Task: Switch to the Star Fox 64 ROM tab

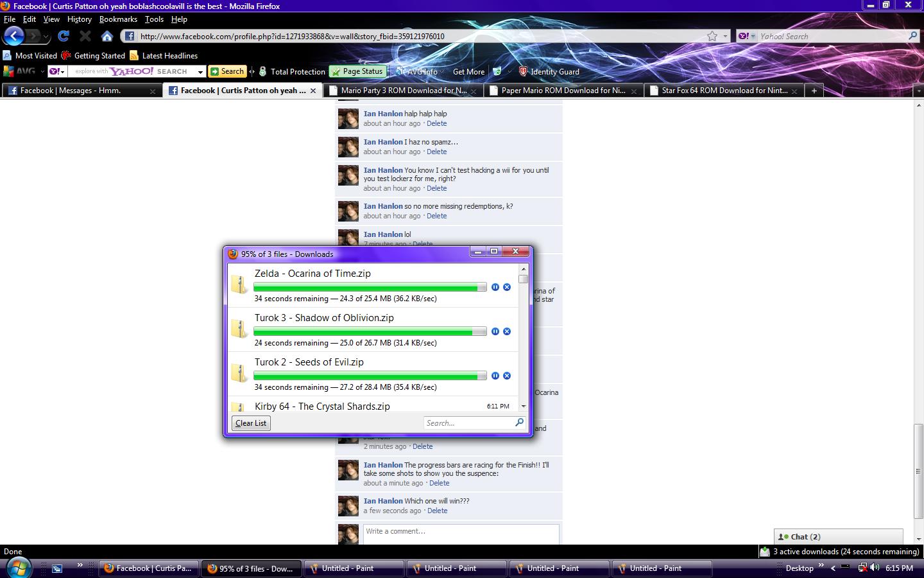Action: 724,91
